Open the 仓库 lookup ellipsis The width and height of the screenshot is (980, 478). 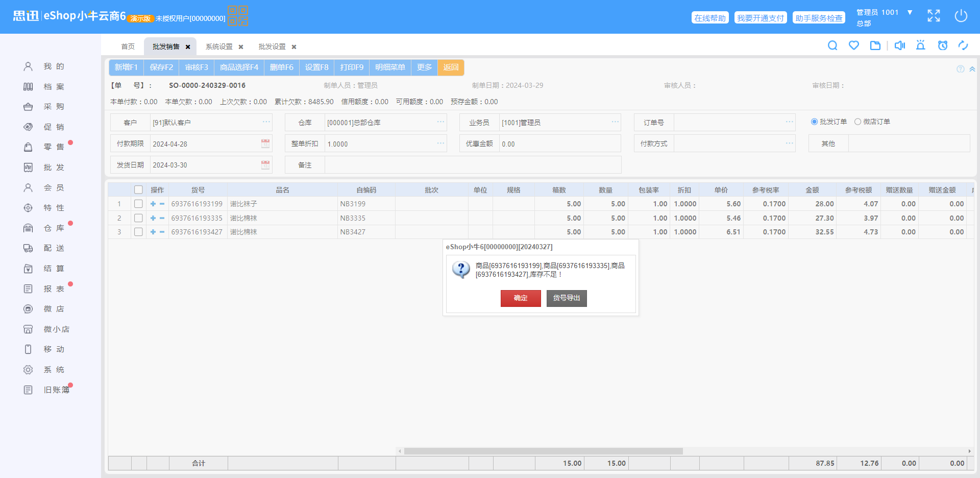(441, 122)
